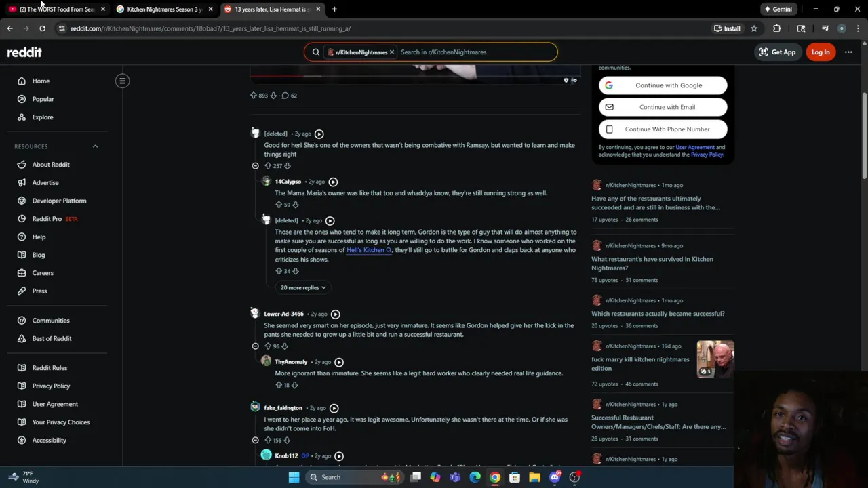Open Privacy Policy sidebar link

pos(51,386)
